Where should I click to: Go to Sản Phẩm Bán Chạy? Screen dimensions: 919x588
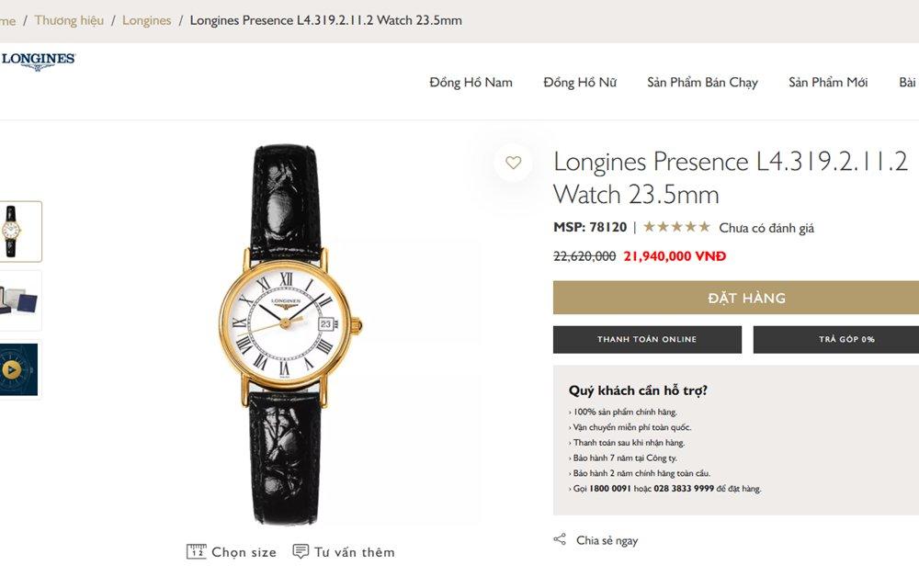coord(702,83)
